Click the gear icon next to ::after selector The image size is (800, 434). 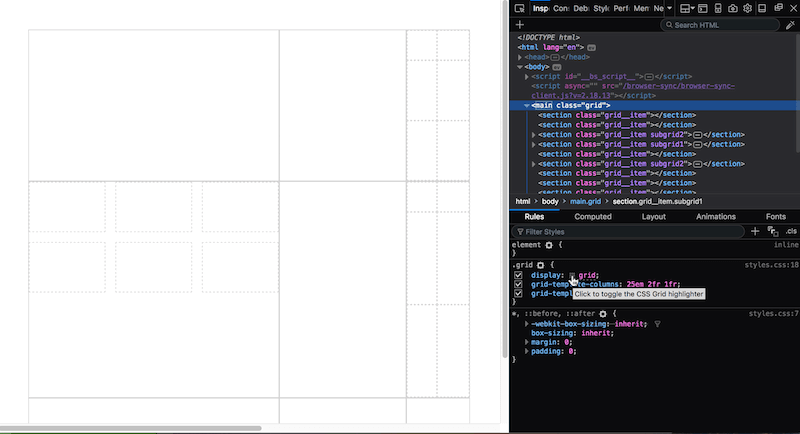(x=603, y=314)
